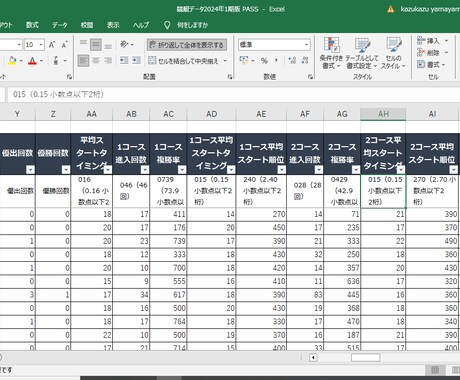This screenshot has width=460, height=380.
Task: Select cell 046 (46回) in column AB
Action: point(131,191)
